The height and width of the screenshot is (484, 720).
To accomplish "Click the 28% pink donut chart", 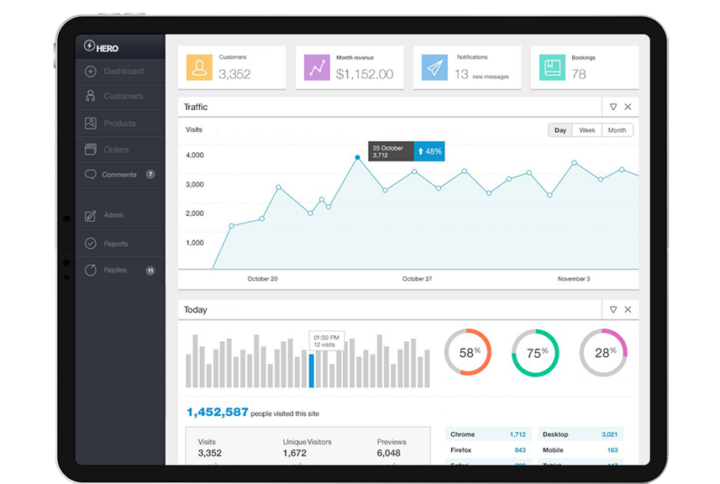I will click(603, 353).
